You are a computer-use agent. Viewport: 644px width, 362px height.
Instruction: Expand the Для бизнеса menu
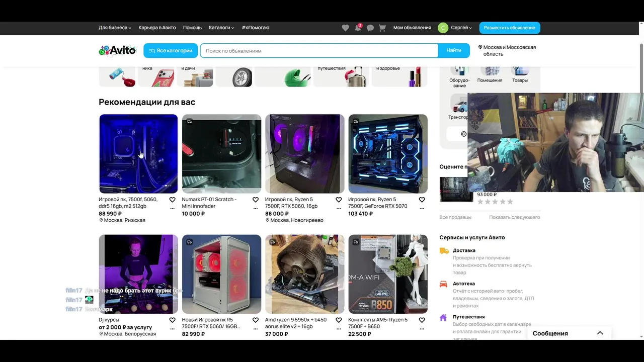click(x=115, y=28)
